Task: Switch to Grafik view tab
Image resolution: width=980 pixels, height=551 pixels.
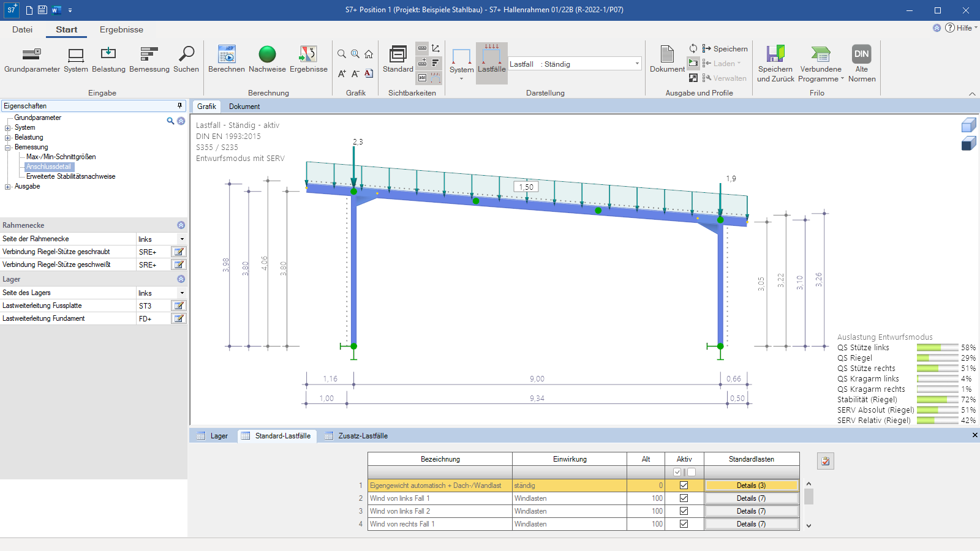Action: [x=206, y=107]
